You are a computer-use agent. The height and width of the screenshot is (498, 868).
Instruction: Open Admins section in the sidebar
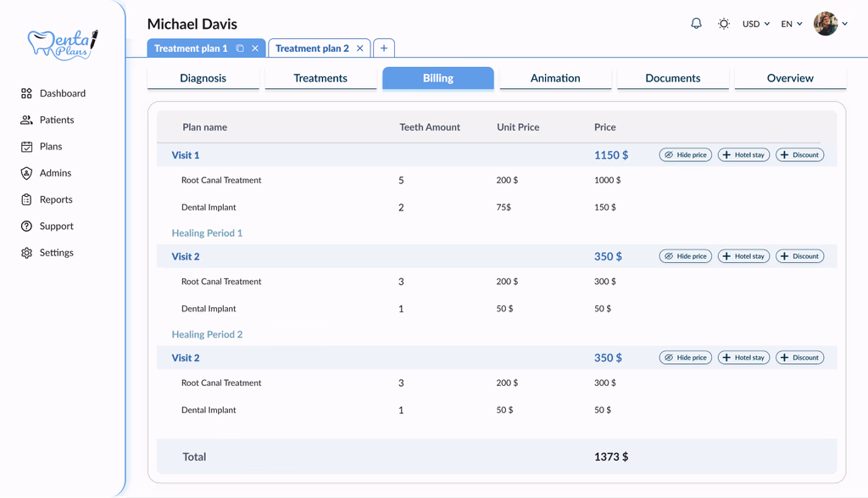click(55, 173)
